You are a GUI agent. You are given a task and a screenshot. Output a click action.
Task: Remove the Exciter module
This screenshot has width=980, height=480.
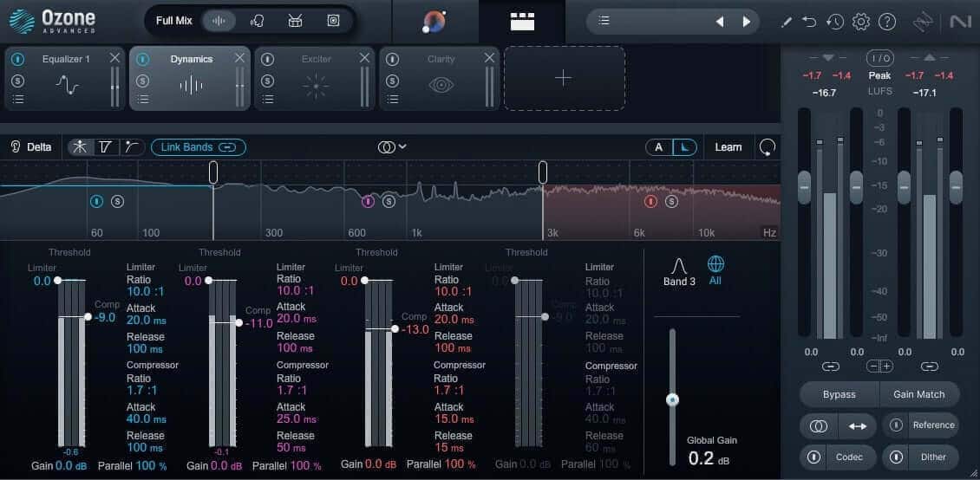(x=364, y=58)
